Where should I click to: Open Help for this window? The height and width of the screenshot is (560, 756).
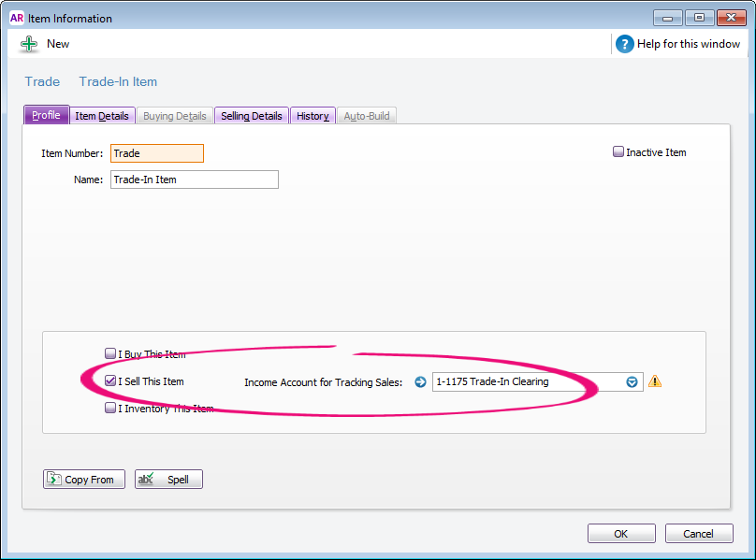625,44
